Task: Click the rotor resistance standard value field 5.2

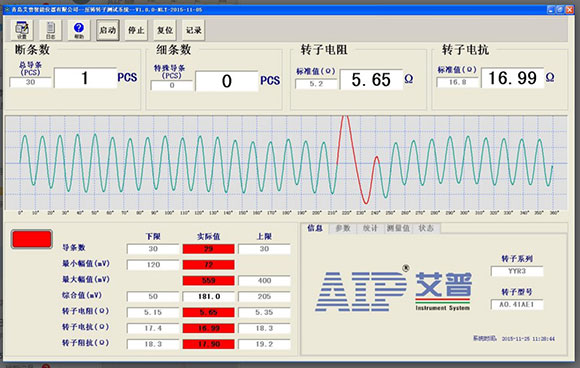Action: point(316,84)
